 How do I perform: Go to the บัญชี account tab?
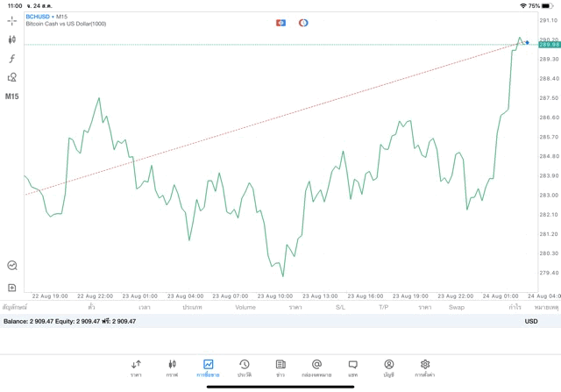pos(388,368)
